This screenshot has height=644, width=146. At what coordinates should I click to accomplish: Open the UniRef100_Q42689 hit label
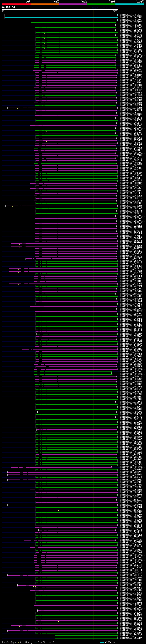point(131,17)
